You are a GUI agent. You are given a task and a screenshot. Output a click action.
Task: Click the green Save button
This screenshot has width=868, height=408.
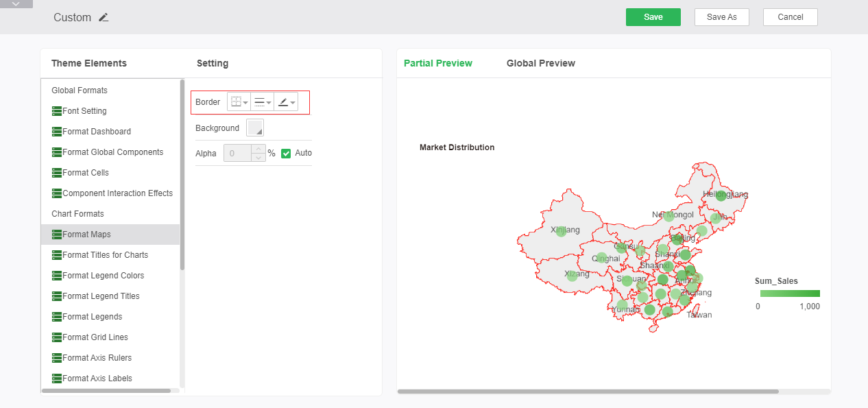pyautogui.click(x=653, y=17)
